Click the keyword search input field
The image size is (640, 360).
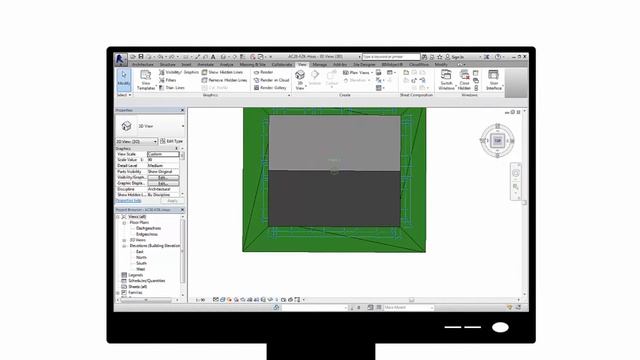[x=391, y=57]
